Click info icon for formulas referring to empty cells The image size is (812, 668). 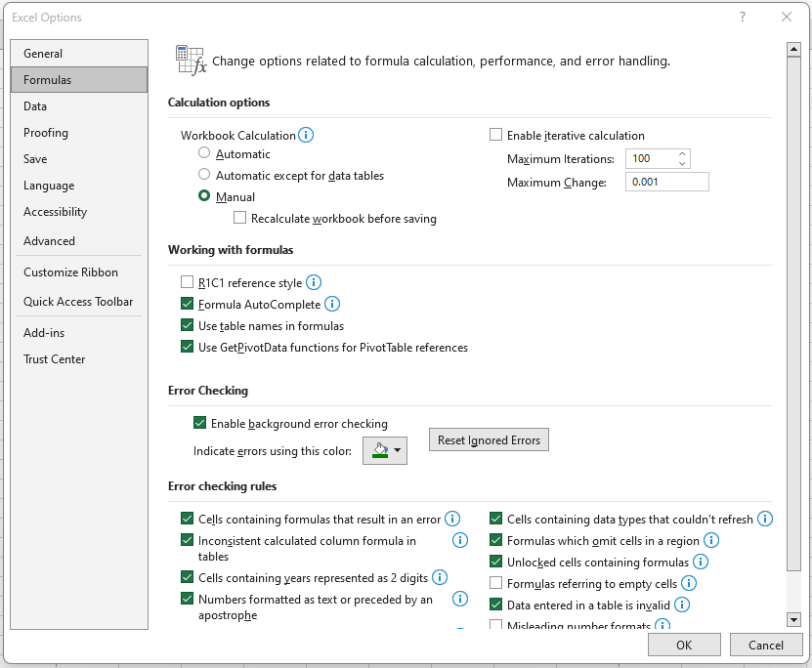pos(688,583)
